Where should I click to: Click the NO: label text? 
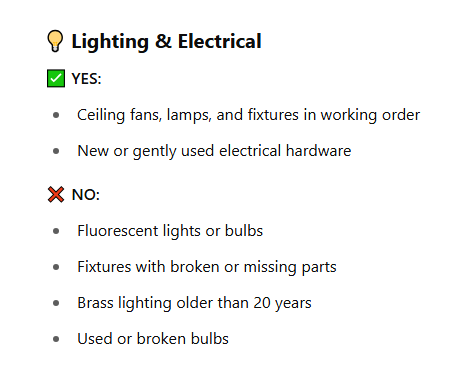[86, 195]
